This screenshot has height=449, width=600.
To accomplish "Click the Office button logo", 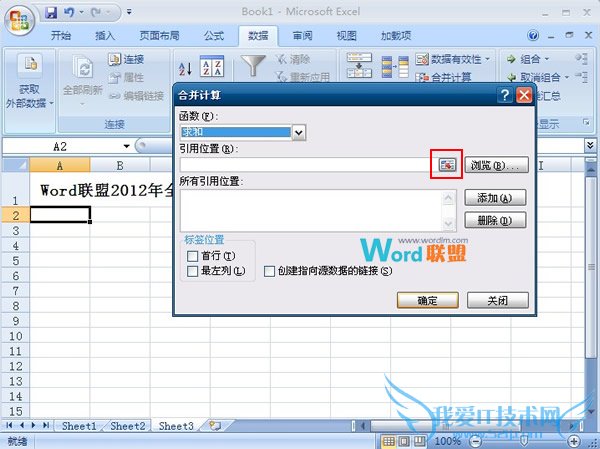I will tap(20, 20).
